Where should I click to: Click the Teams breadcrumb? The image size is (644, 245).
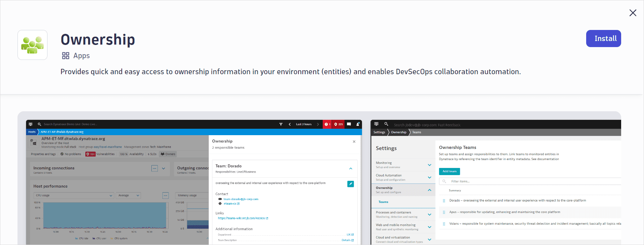[x=417, y=132]
